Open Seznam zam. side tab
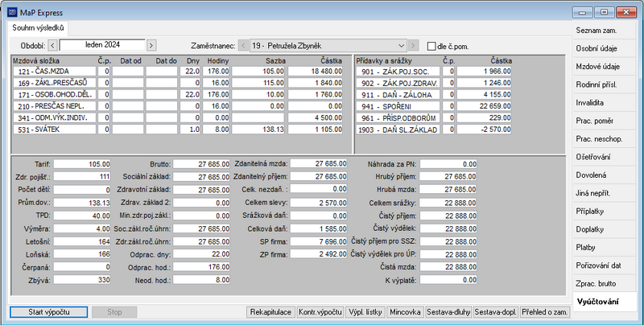 (x=605, y=31)
